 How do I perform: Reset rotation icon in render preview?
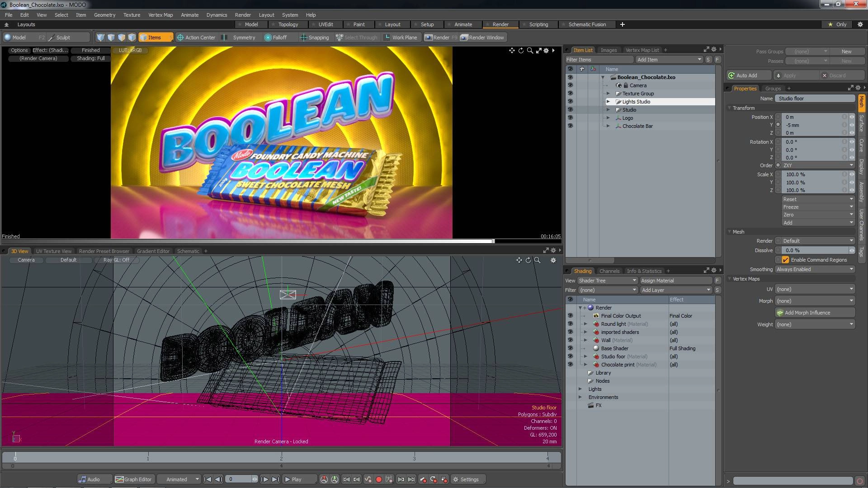click(x=521, y=51)
